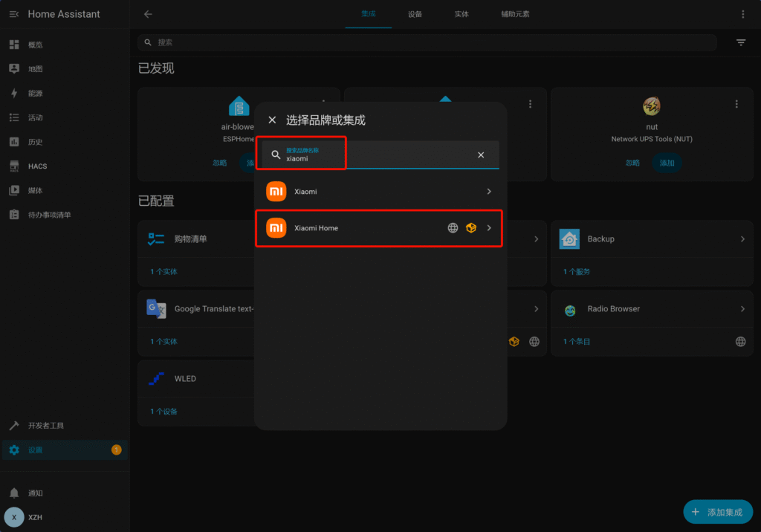Image resolution: width=761 pixels, height=532 pixels.
Task: Open the 能源 energy panel
Action: pos(35,94)
